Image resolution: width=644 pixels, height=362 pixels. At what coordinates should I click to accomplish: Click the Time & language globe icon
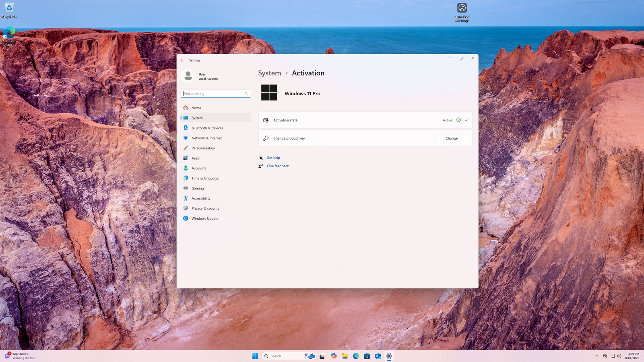coord(186,178)
